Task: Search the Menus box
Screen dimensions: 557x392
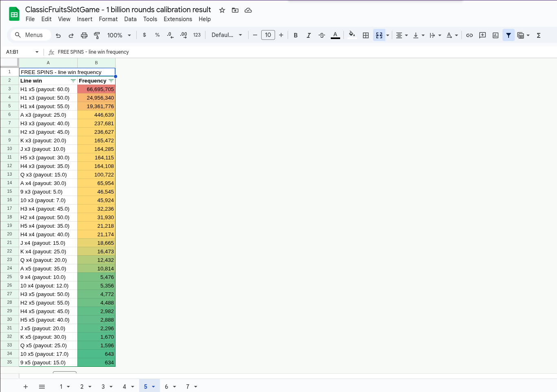Action: pos(31,35)
